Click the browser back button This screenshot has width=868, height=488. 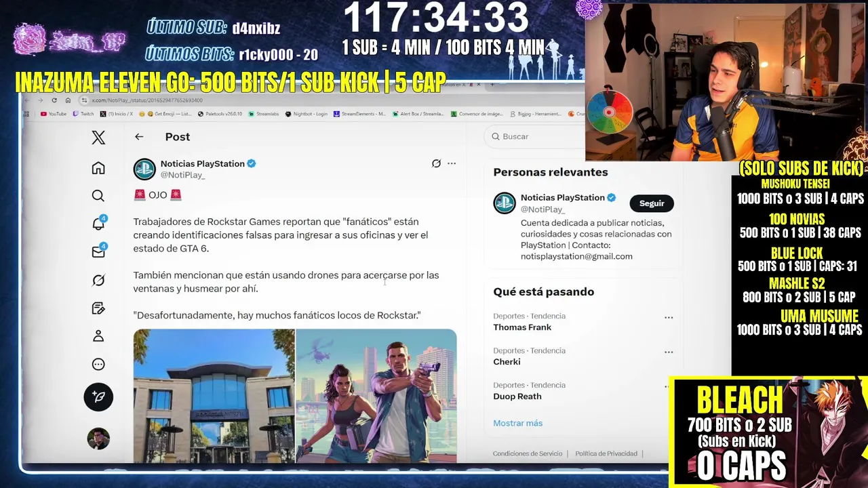[28, 100]
